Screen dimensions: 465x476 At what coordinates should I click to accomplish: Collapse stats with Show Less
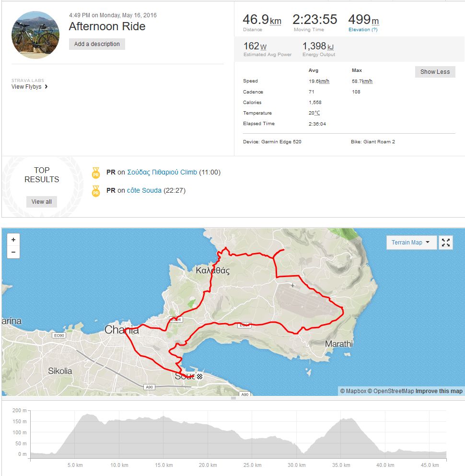click(435, 72)
